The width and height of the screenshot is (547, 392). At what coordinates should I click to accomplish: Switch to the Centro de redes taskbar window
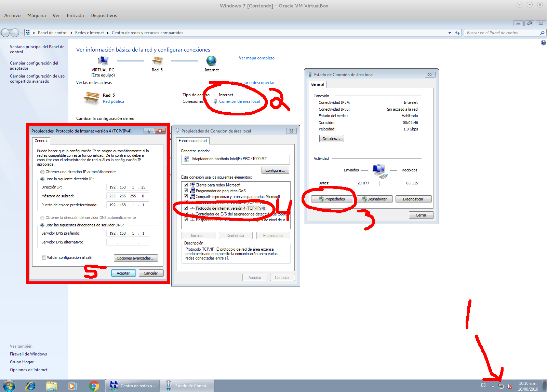pyautogui.click(x=133, y=386)
